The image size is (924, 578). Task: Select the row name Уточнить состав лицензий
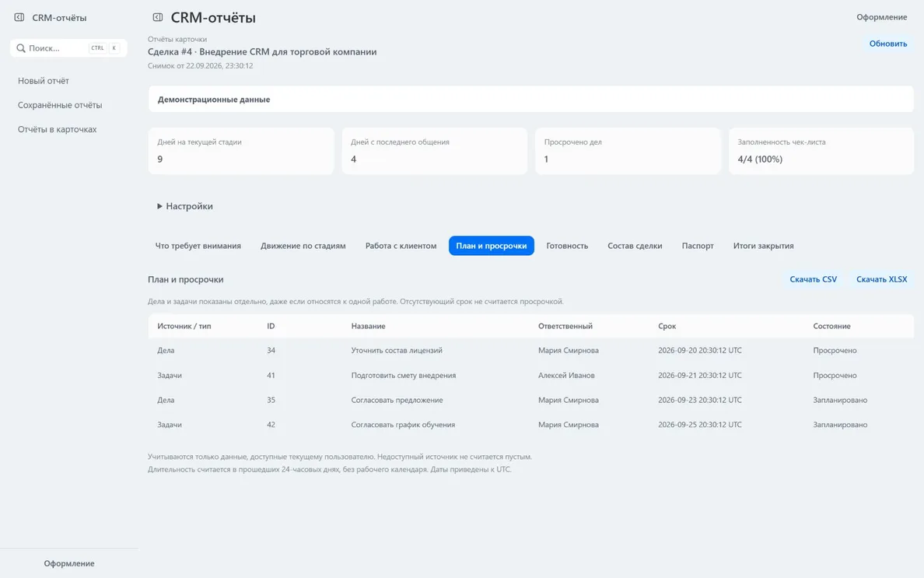tap(397, 350)
